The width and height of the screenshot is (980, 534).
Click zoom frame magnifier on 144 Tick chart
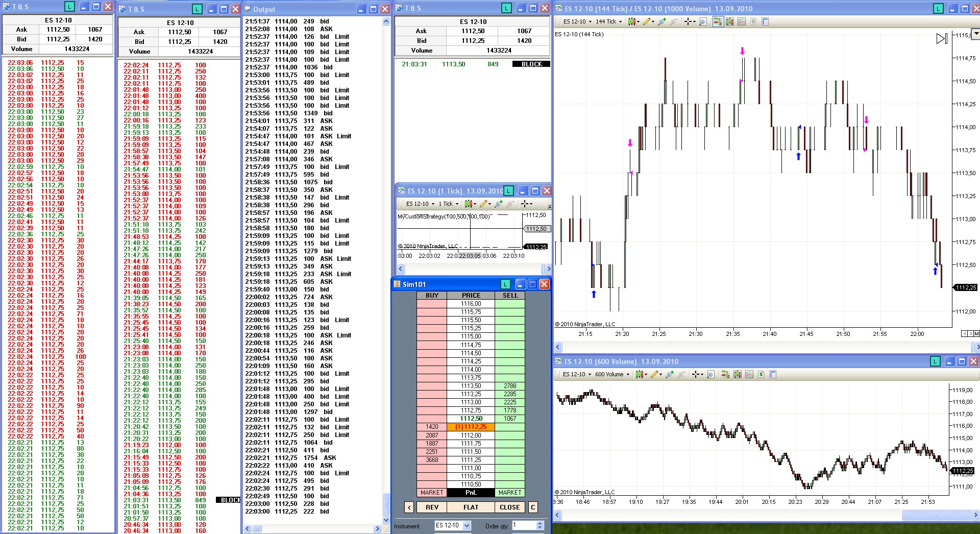(x=703, y=21)
